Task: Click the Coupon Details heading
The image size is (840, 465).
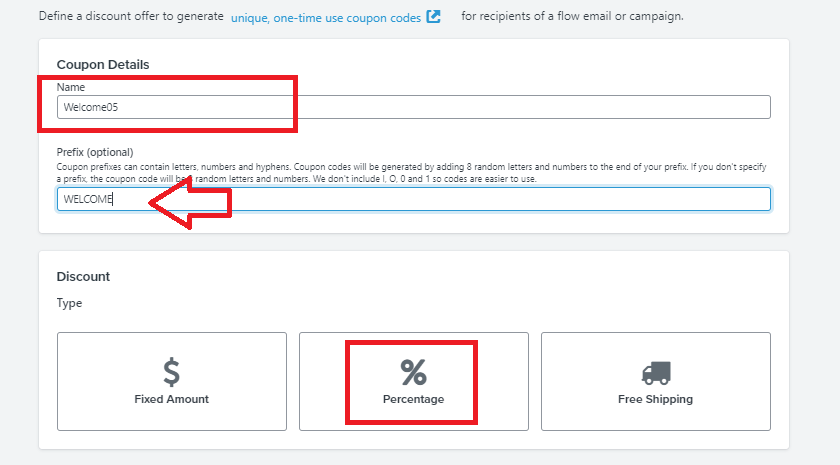Action: pos(103,64)
